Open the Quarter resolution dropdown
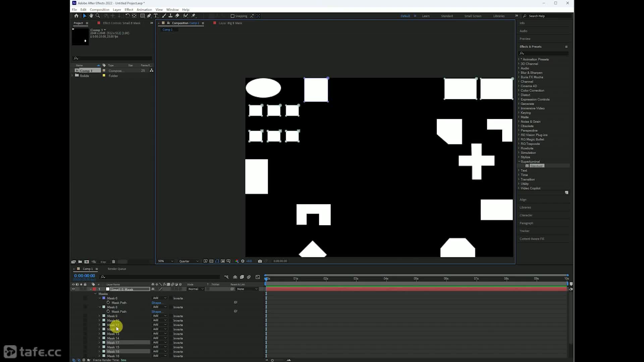This screenshot has height=362, width=644. [189, 261]
